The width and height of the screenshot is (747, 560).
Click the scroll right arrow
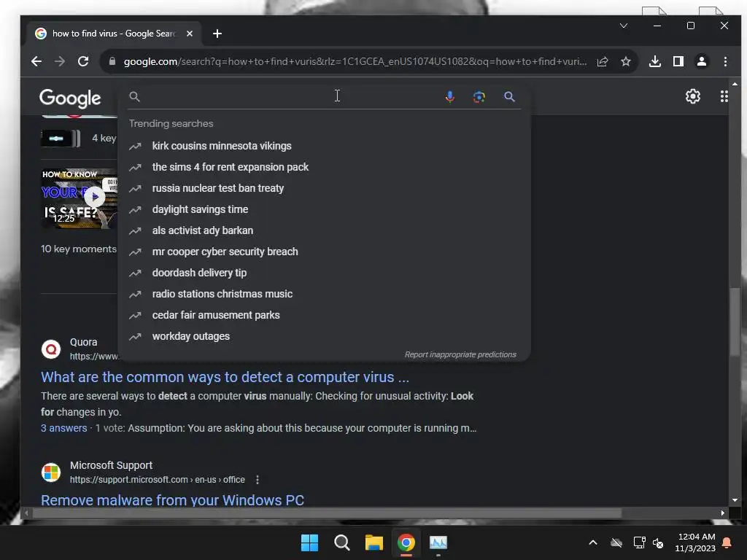point(723,513)
